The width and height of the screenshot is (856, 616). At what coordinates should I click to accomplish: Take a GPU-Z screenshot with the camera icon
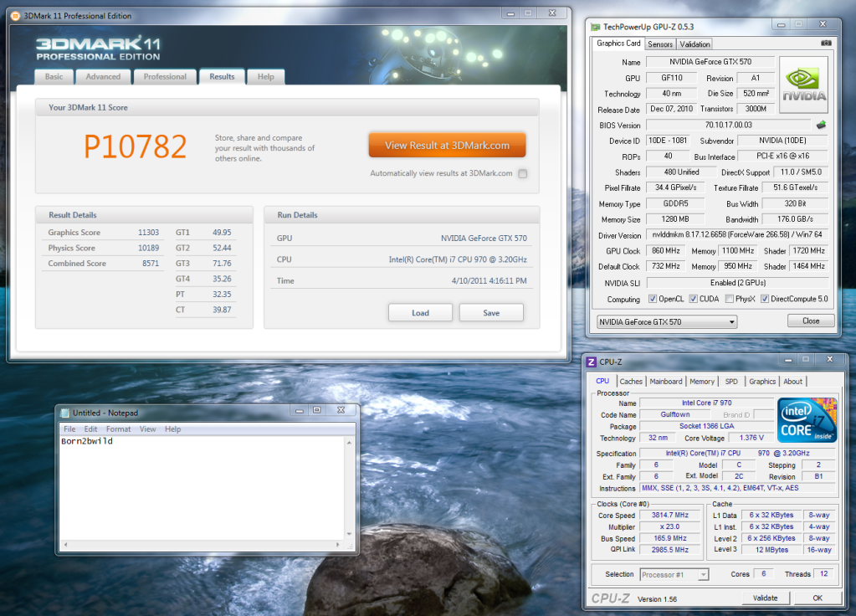[x=826, y=44]
